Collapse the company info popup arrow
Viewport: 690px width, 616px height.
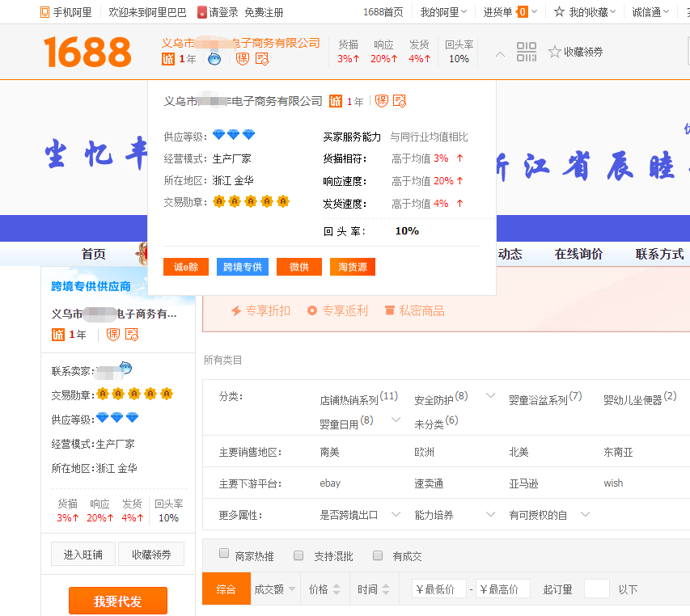pyautogui.click(x=500, y=54)
